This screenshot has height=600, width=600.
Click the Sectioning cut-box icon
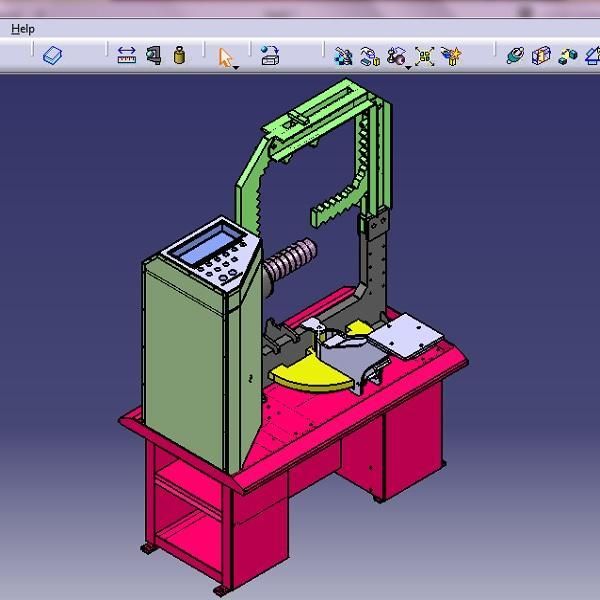[541, 56]
